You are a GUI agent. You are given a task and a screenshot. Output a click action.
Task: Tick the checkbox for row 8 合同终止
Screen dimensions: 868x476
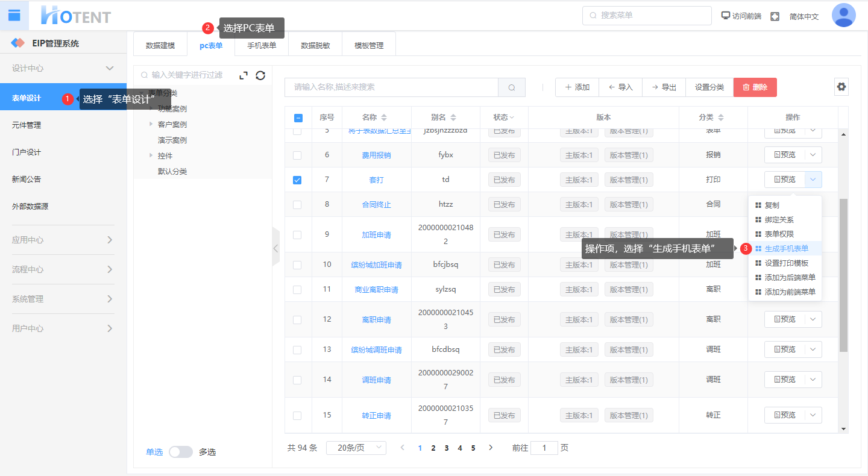pos(297,204)
